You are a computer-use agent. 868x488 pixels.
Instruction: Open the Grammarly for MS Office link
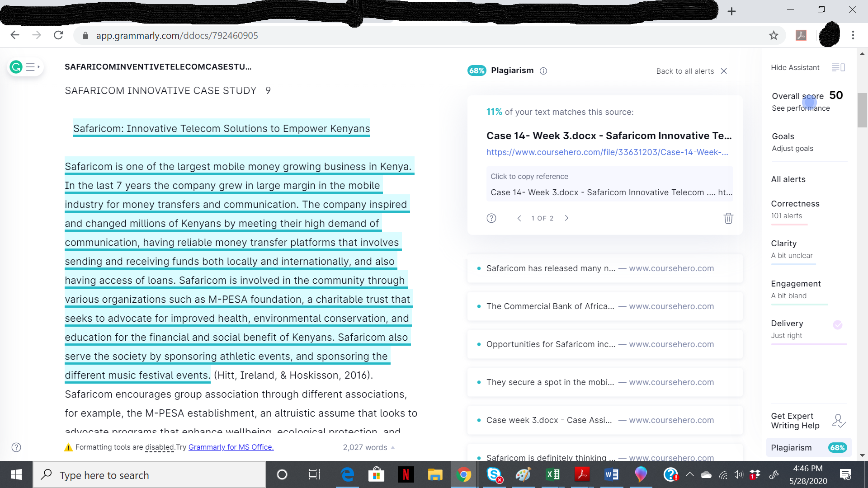point(231,447)
